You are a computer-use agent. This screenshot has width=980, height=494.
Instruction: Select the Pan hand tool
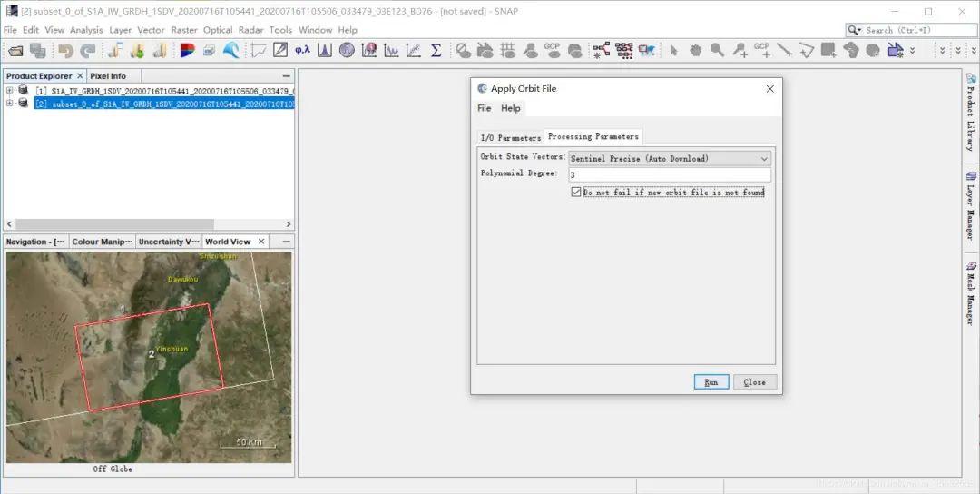(695, 51)
